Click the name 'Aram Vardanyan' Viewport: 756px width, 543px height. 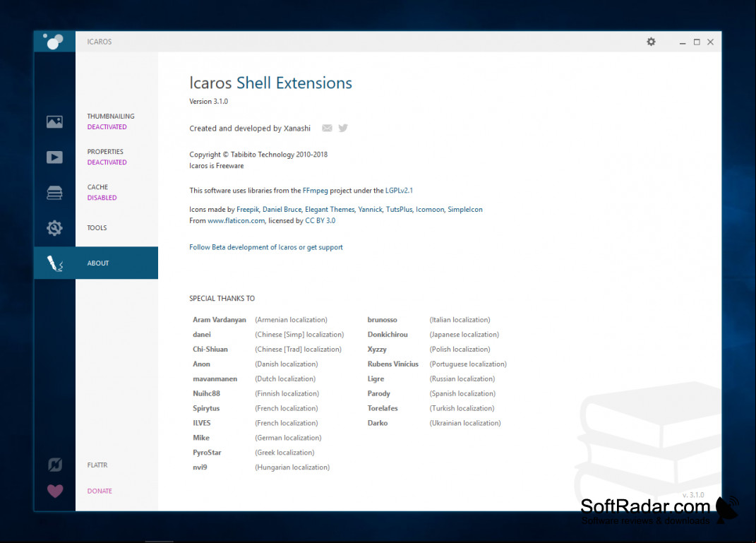(x=220, y=320)
